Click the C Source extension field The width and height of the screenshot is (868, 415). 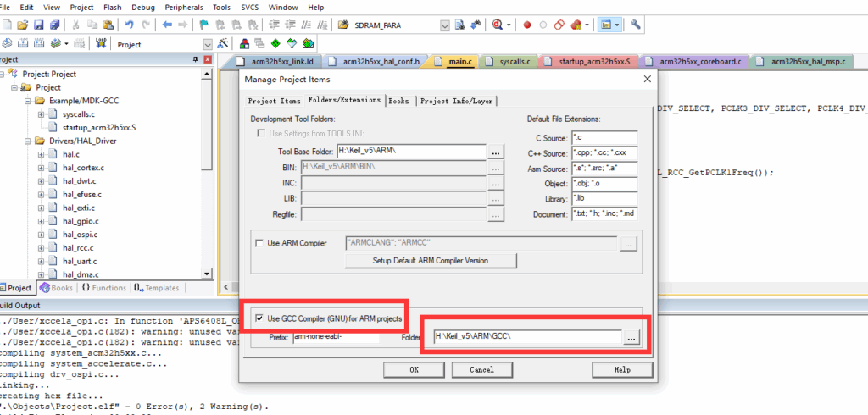(604, 137)
